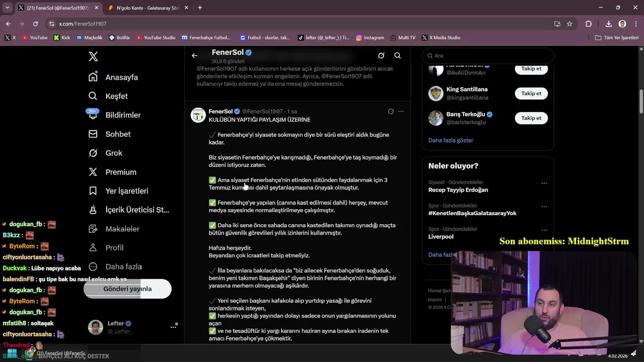644x362 pixels.
Task: Follow King Santillana with Takip et
Action: [531, 94]
